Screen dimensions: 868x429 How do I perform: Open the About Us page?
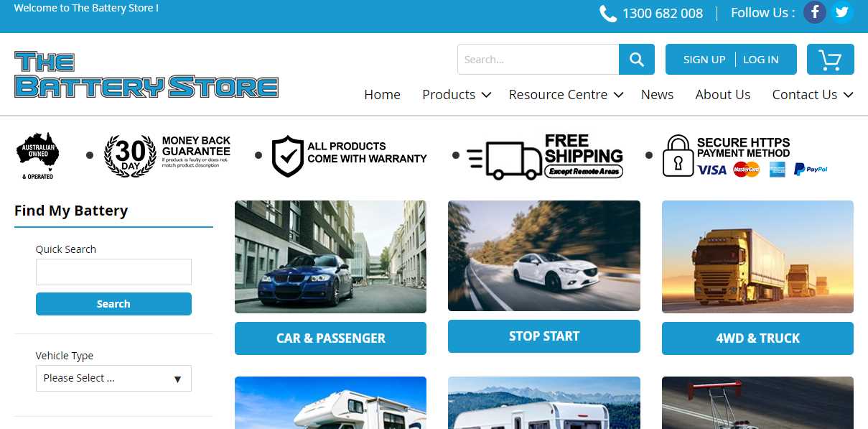tap(723, 95)
